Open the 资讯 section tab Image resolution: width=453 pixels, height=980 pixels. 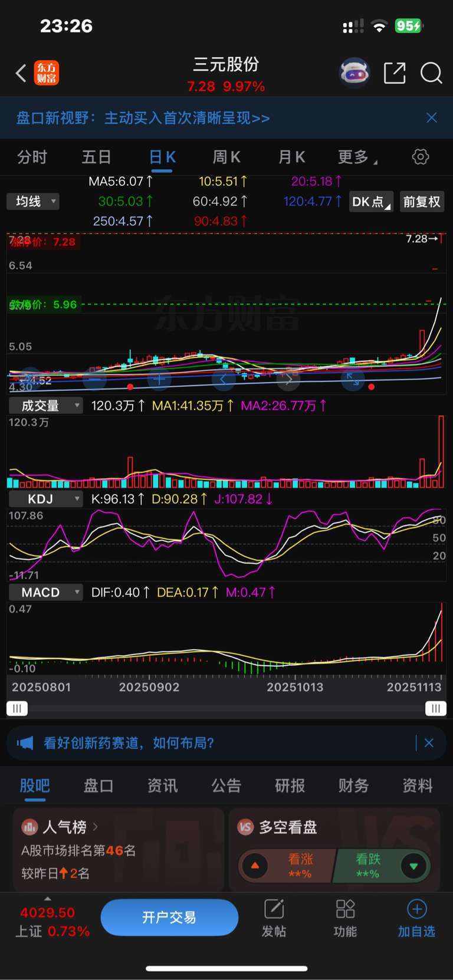(x=162, y=785)
